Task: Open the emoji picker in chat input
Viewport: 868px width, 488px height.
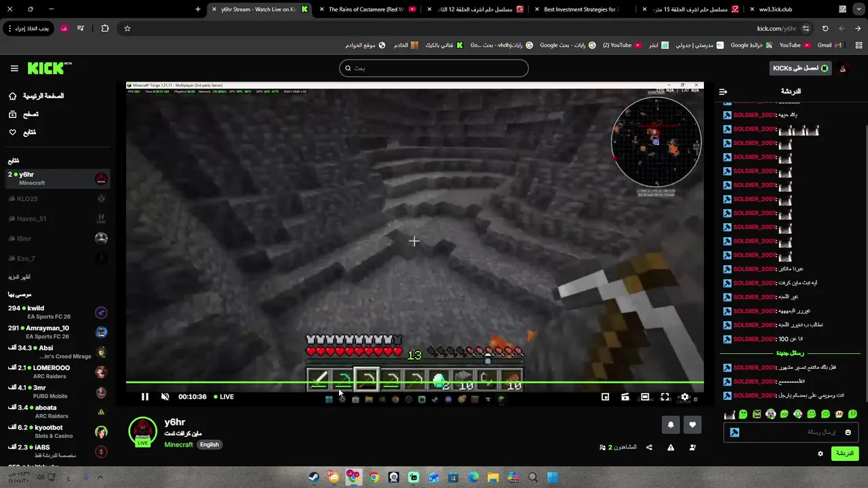Action: tap(848, 432)
